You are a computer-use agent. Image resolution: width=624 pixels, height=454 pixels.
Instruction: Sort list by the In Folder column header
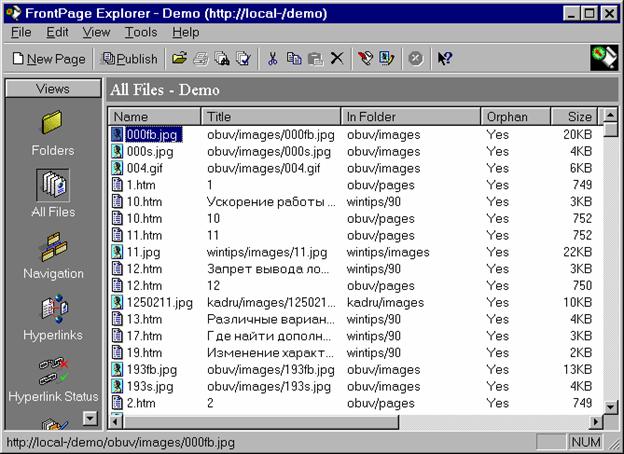(410, 116)
